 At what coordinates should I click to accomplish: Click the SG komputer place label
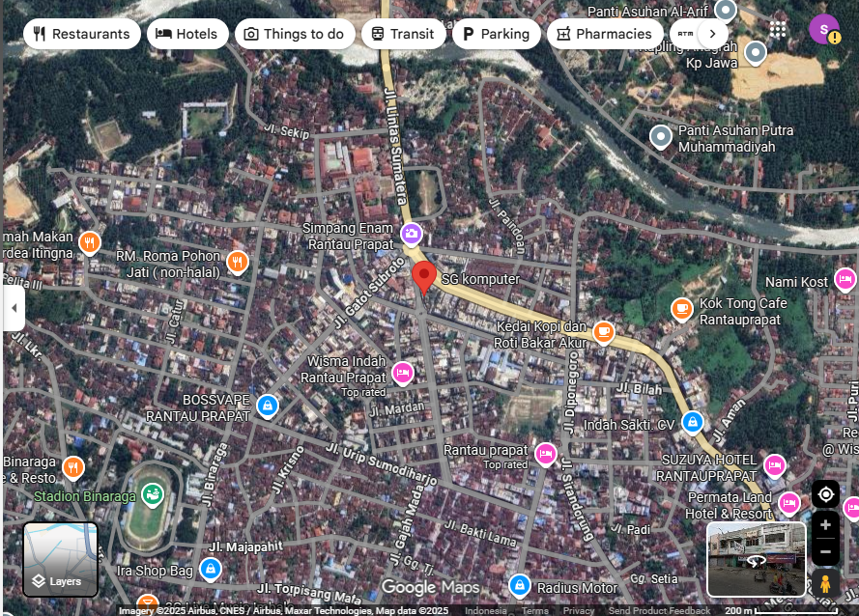coord(480,279)
